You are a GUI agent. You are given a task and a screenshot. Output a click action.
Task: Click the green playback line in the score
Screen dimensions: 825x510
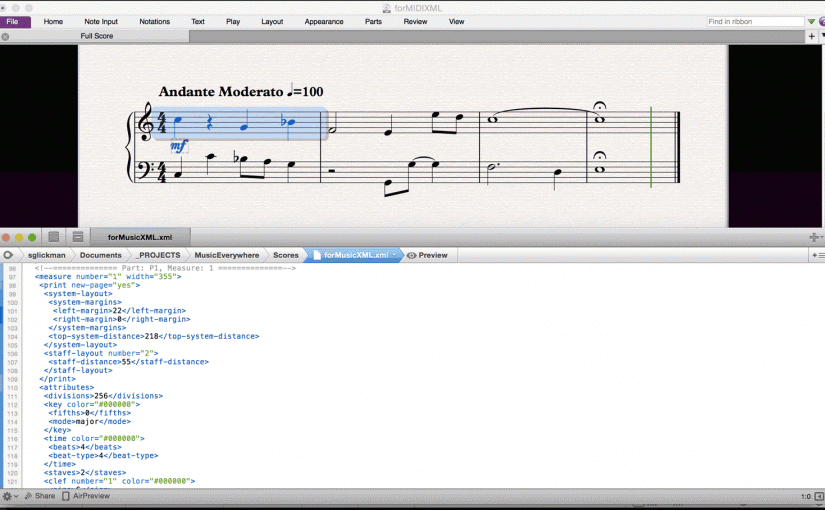pos(651,147)
